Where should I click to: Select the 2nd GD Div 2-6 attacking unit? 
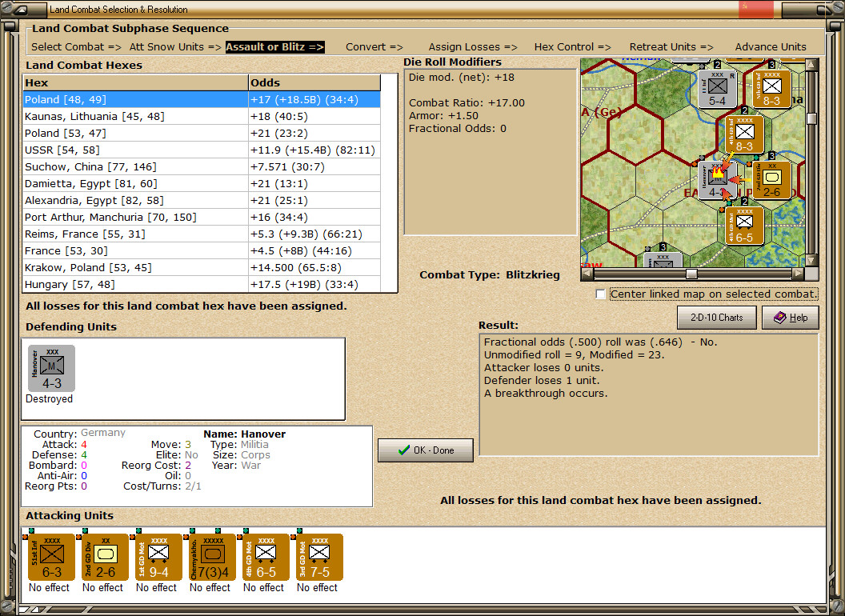tap(105, 558)
